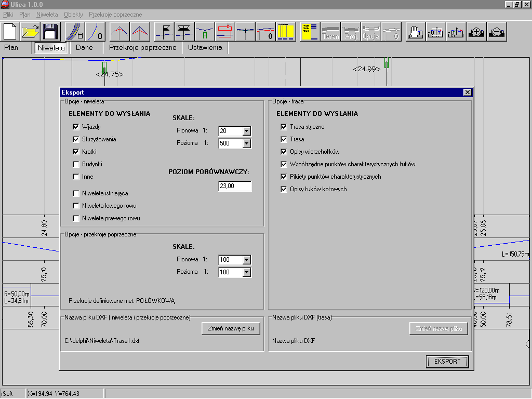
Task: Select the hand pan tool
Action: (415, 32)
